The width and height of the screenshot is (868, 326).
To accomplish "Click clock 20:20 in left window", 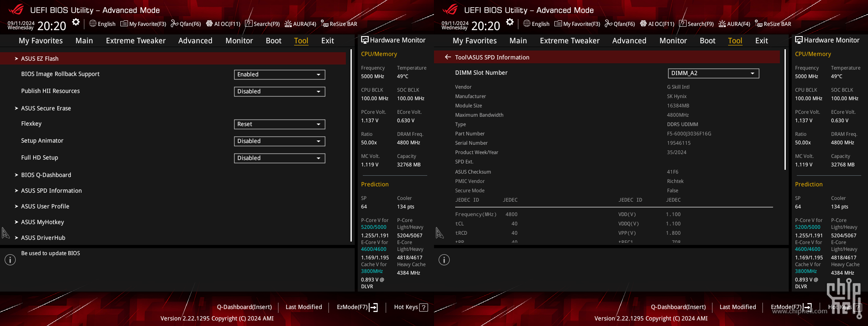I will [x=52, y=26].
